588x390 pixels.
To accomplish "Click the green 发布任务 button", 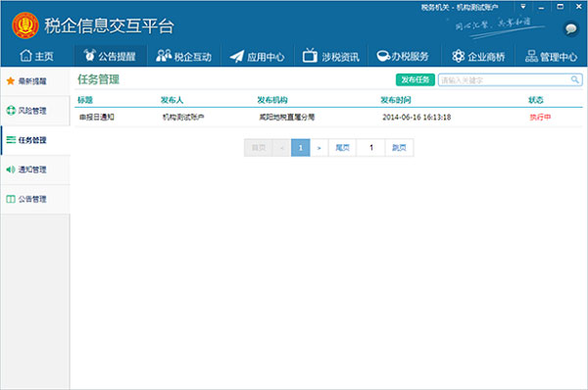I will click(x=416, y=79).
